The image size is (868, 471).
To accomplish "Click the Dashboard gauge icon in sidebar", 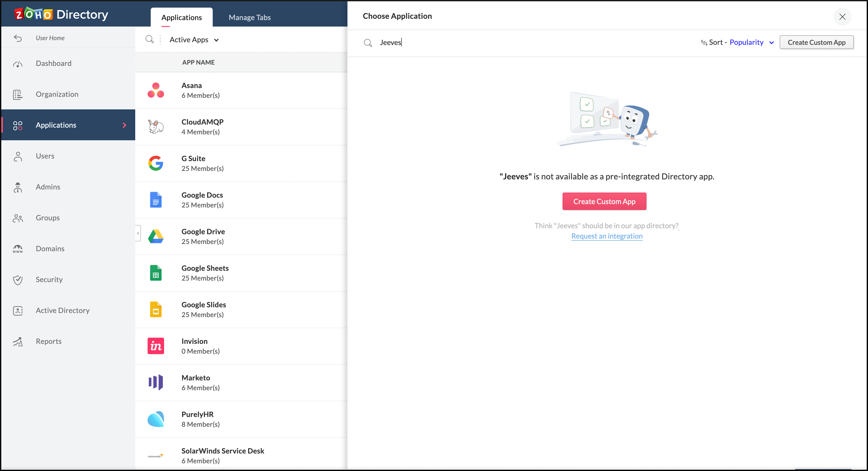I will click(18, 64).
